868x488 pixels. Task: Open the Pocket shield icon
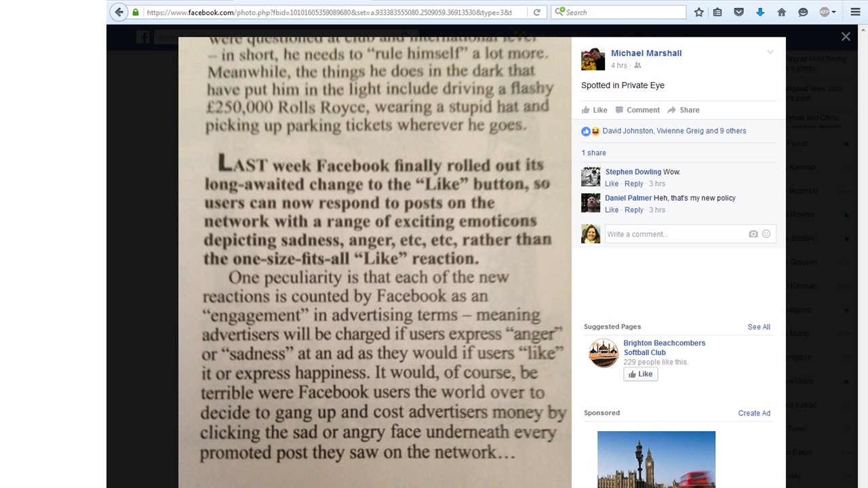pyautogui.click(x=739, y=12)
